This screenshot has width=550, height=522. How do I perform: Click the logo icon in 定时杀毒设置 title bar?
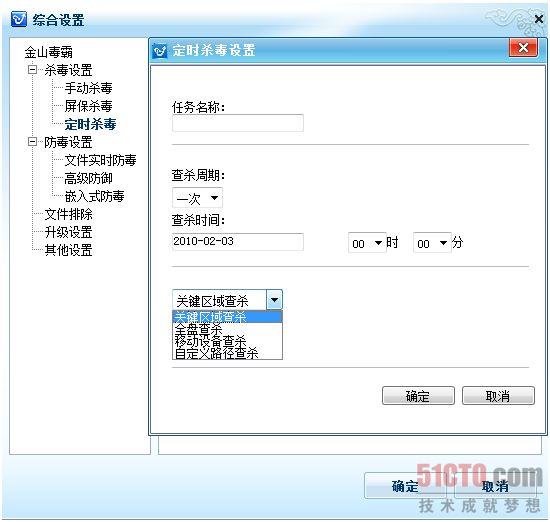point(160,51)
